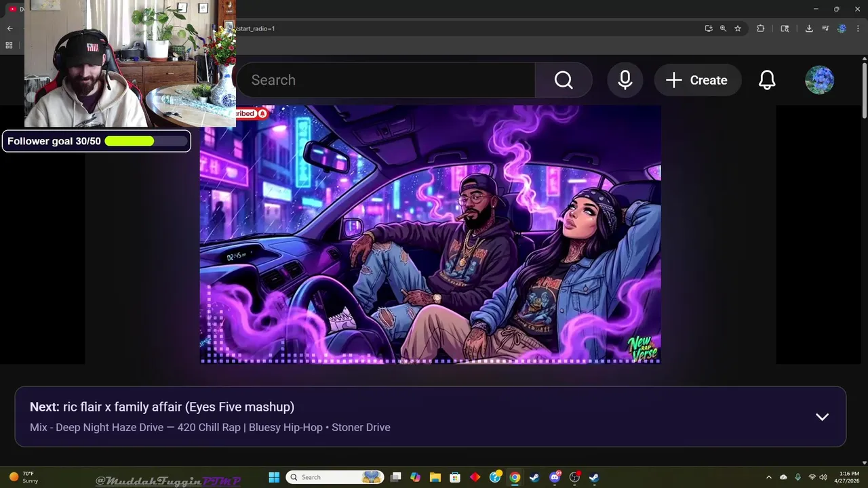Open the media controls icon in Chrome
The height and width of the screenshot is (488, 868).
[x=825, y=28]
